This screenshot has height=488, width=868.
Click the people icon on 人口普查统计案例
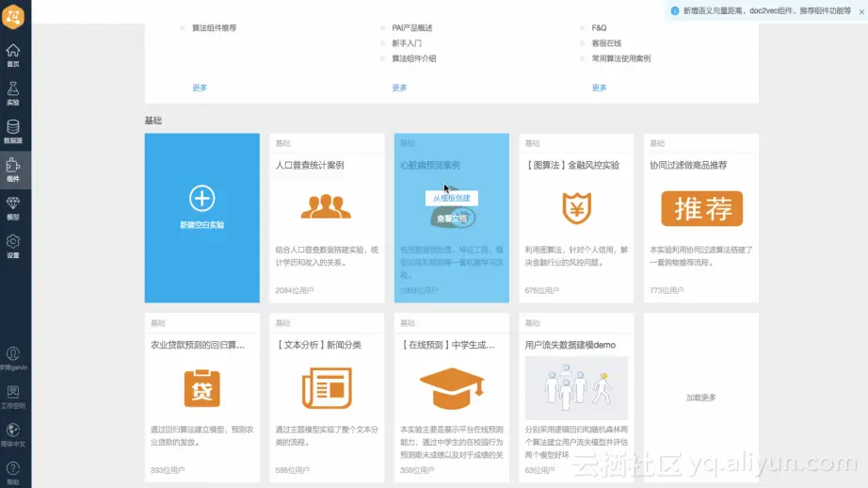coord(326,206)
